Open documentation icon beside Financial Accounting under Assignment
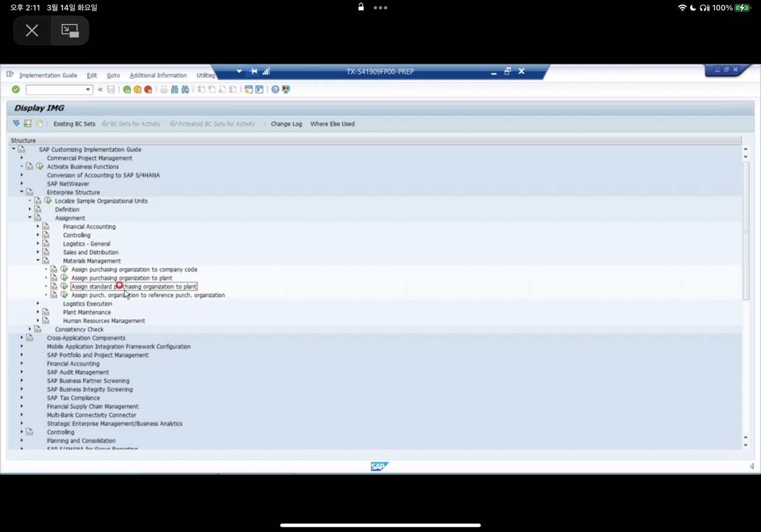 [46, 226]
